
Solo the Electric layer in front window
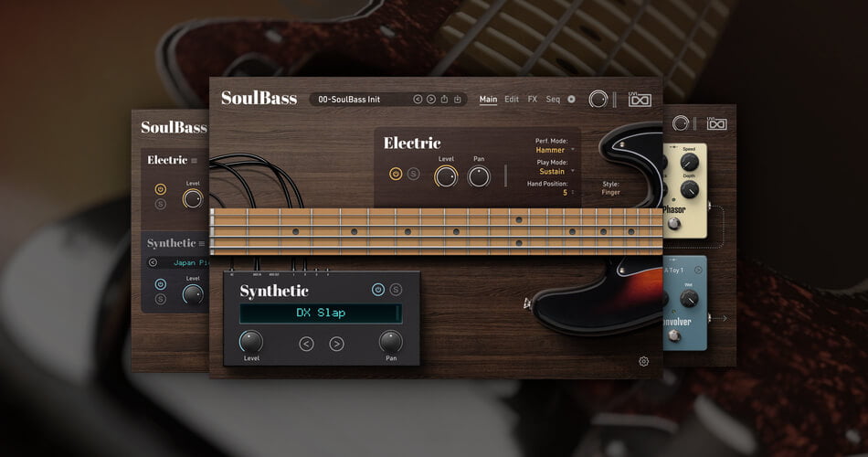click(x=413, y=174)
